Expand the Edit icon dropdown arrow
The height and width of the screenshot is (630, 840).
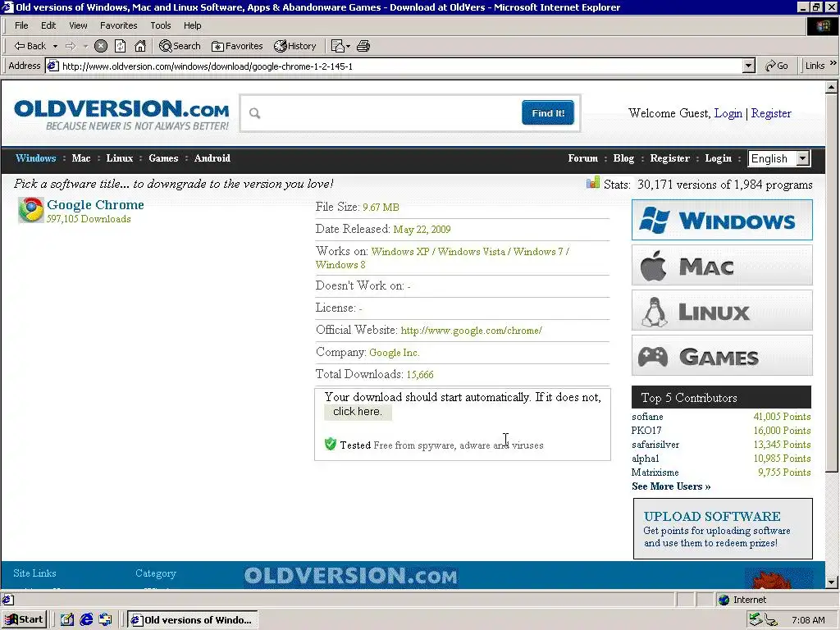348,46
